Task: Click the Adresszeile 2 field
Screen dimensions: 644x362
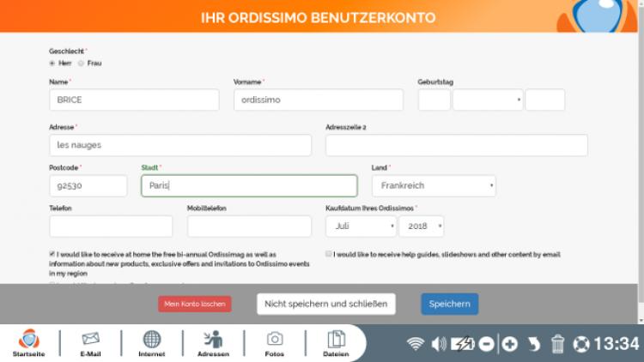Action: point(457,145)
